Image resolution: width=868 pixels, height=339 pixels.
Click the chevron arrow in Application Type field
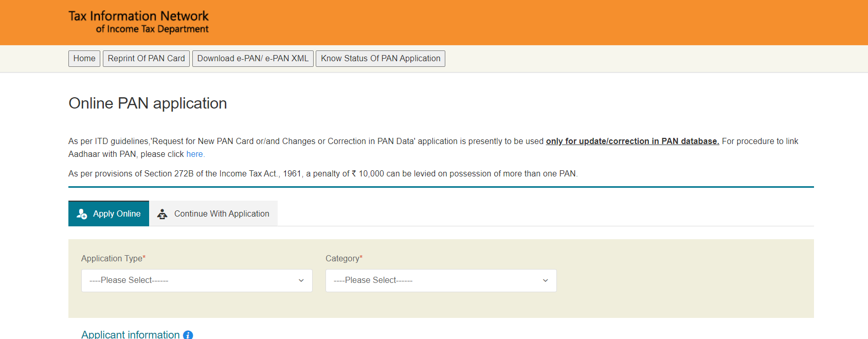[301, 280]
